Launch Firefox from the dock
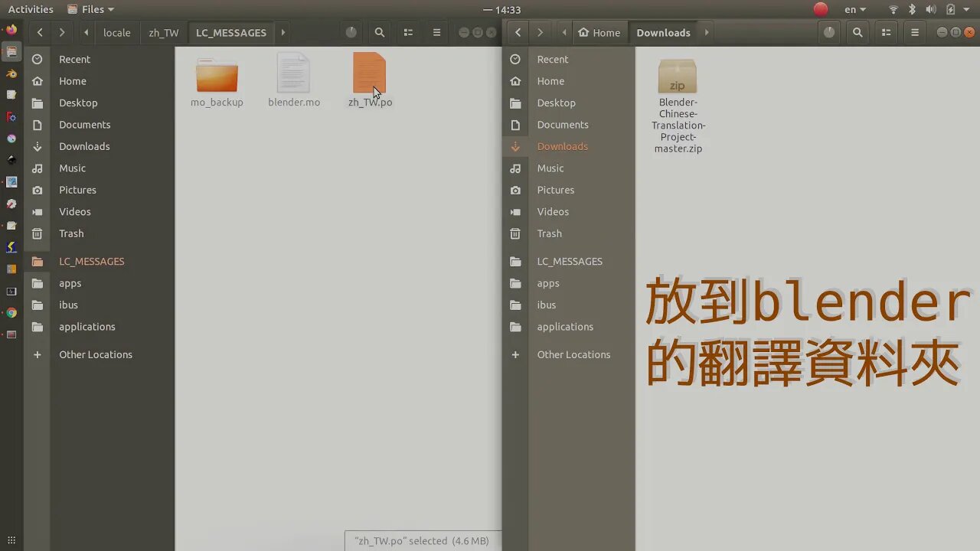 tap(11, 30)
